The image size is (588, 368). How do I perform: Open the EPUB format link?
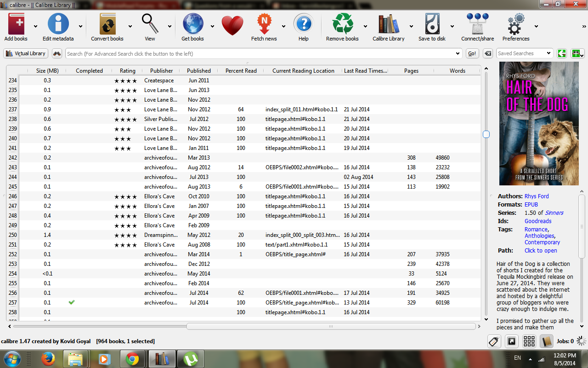pos(531,205)
